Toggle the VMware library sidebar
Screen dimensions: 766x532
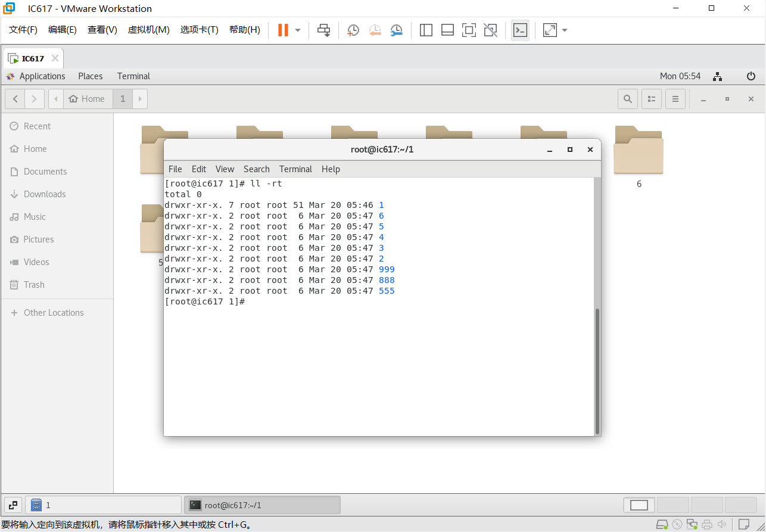pos(426,30)
